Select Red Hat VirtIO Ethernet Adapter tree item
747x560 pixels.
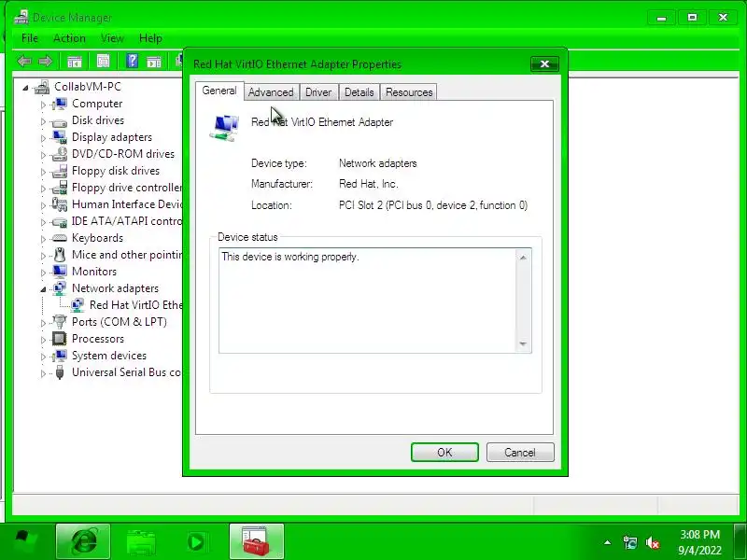tap(135, 305)
